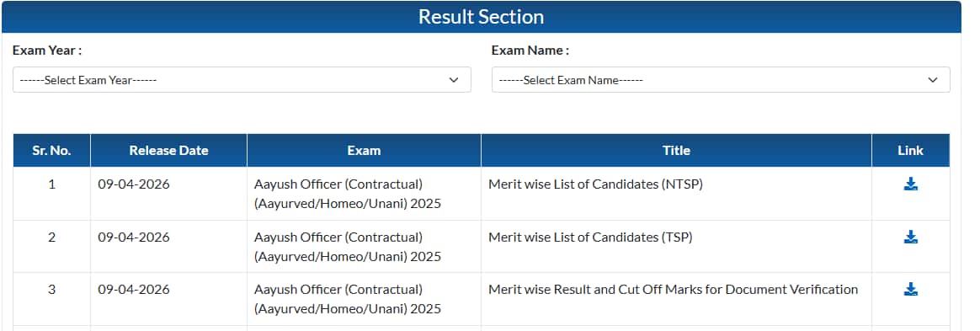Select the Title column header
The height and width of the screenshot is (331, 980).
pos(676,150)
